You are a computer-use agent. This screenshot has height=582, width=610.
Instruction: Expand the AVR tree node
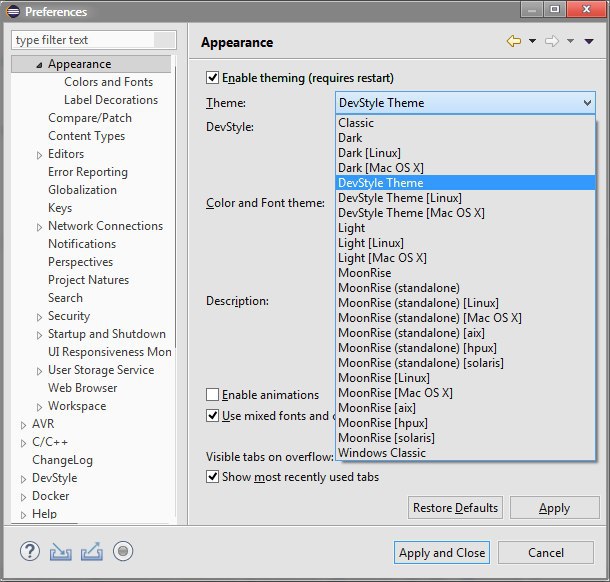click(23, 425)
